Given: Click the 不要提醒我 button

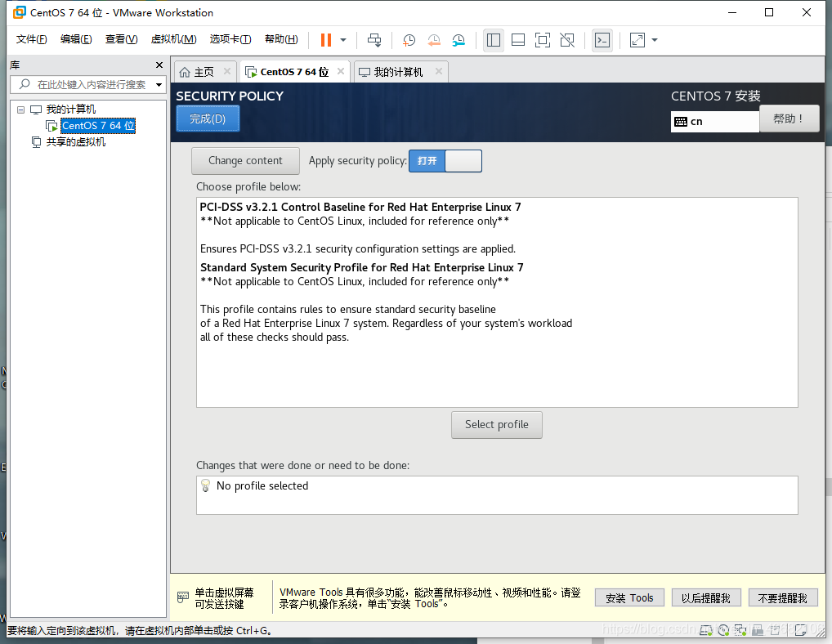Looking at the screenshot, I should [783, 598].
